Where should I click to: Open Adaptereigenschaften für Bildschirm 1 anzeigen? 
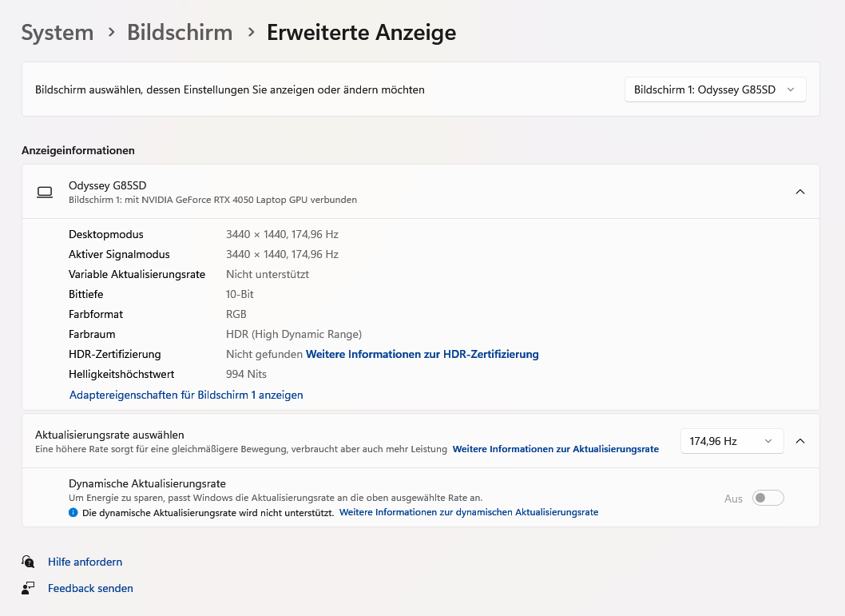(186, 395)
